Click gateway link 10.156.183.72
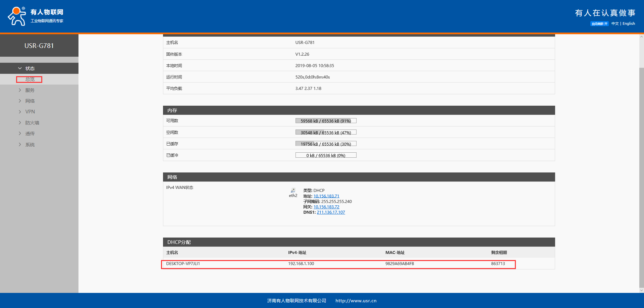The width and height of the screenshot is (644, 308). (x=326, y=207)
